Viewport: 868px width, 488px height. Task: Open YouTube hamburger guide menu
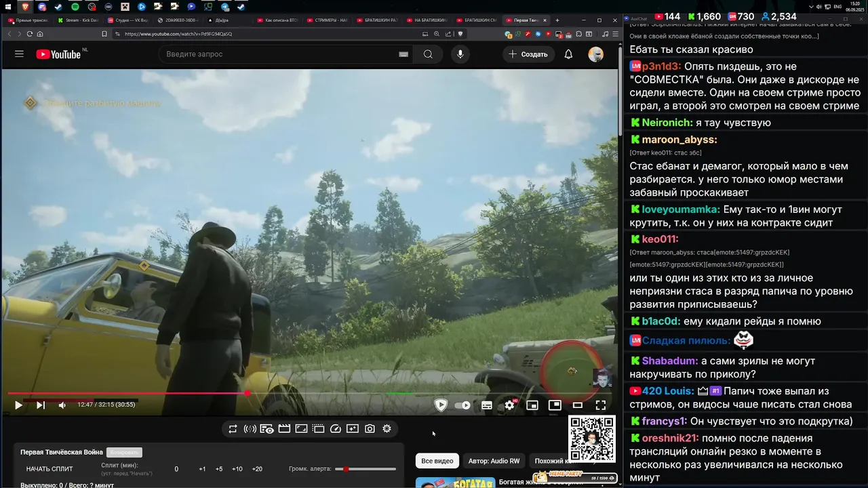coord(19,54)
